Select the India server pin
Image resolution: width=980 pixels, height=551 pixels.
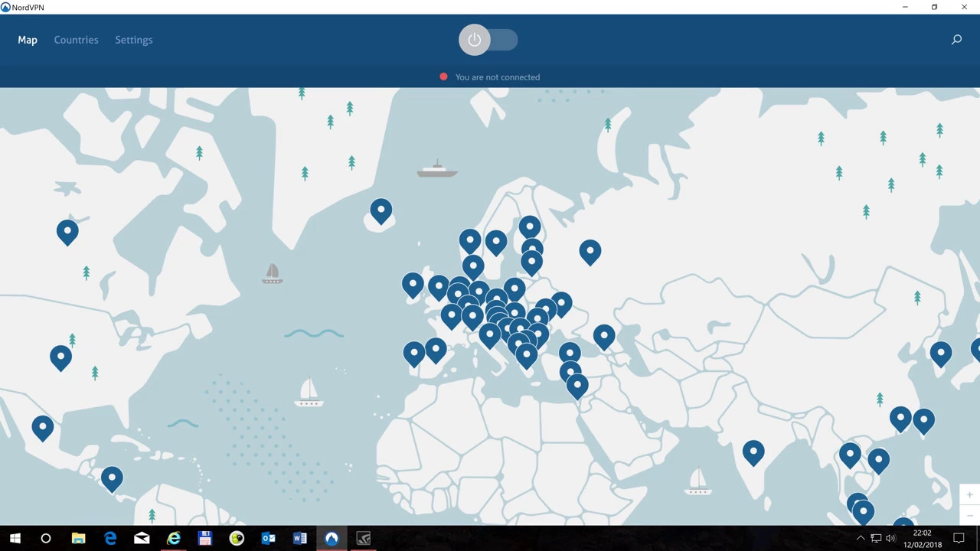pyautogui.click(x=753, y=452)
